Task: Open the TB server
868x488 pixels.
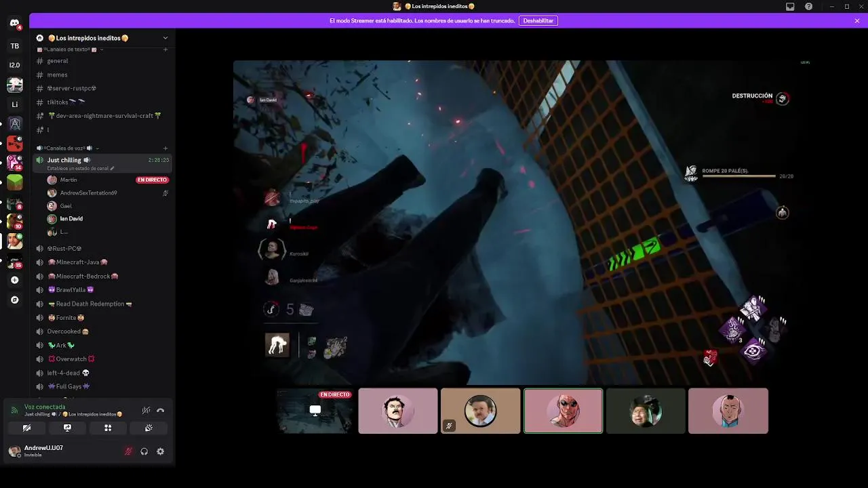Action: [x=14, y=46]
